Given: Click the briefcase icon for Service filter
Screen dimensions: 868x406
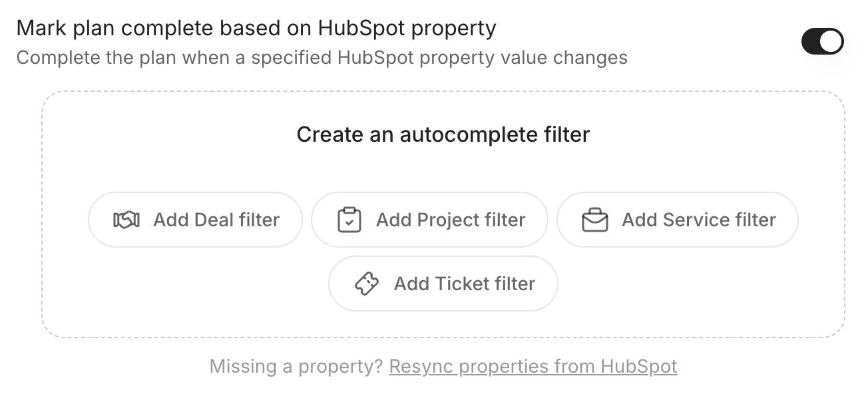Looking at the screenshot, I should 595,220.
